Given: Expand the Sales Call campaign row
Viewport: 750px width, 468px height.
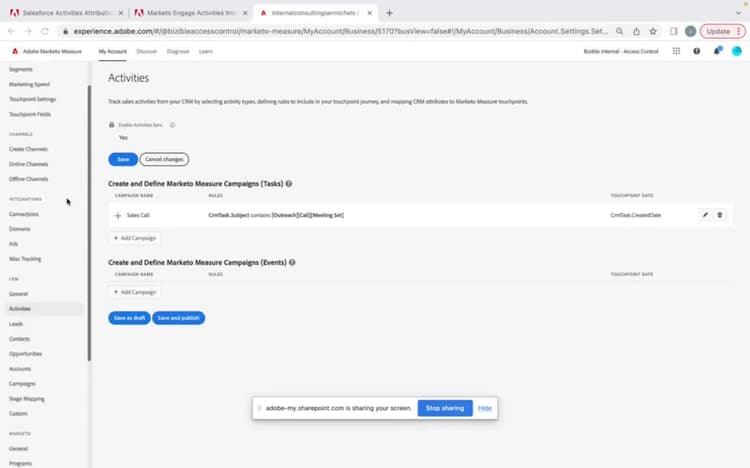Looking at the screenshot, I should pyautogui.click(x=118, y=215).
